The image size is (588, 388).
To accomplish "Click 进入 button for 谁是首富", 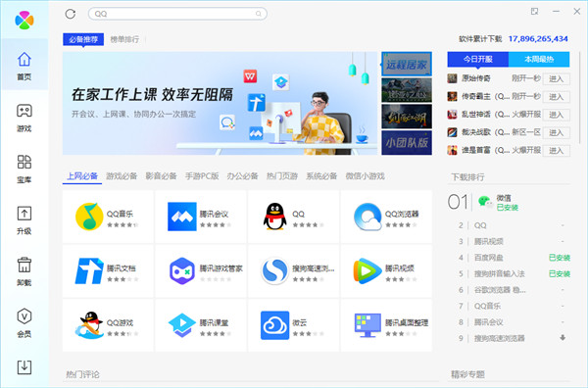I will [556, 150].
